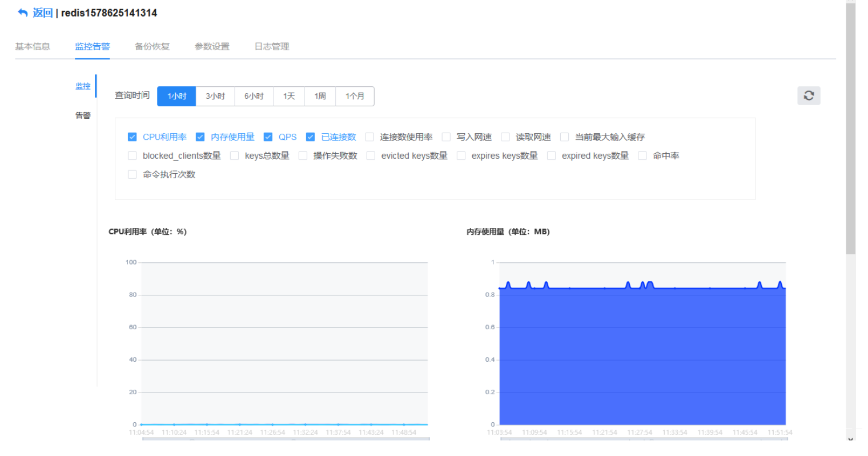Switch to the 备份恢复 tab
Viewport: 868px width, 456px height.
(152, 46)
